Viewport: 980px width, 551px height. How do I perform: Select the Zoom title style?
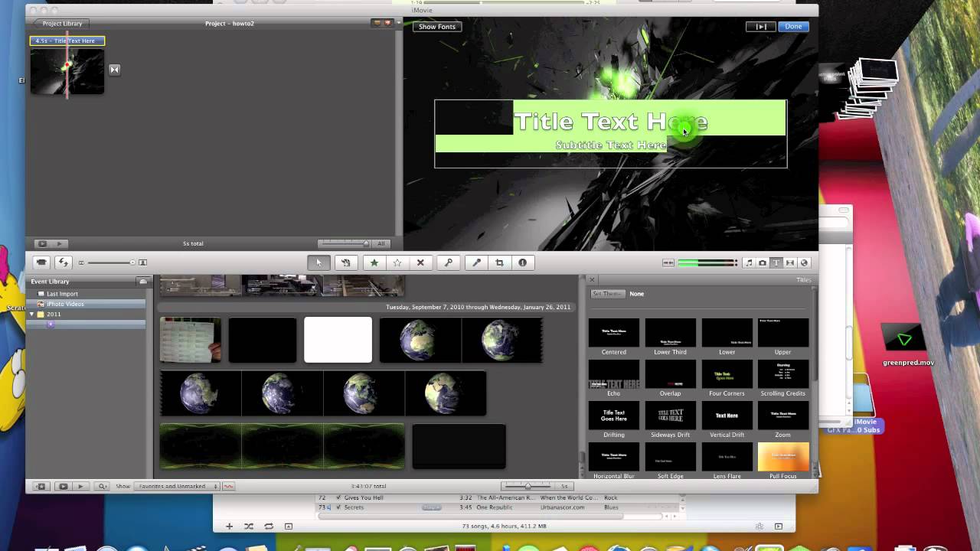click(782, 419)
